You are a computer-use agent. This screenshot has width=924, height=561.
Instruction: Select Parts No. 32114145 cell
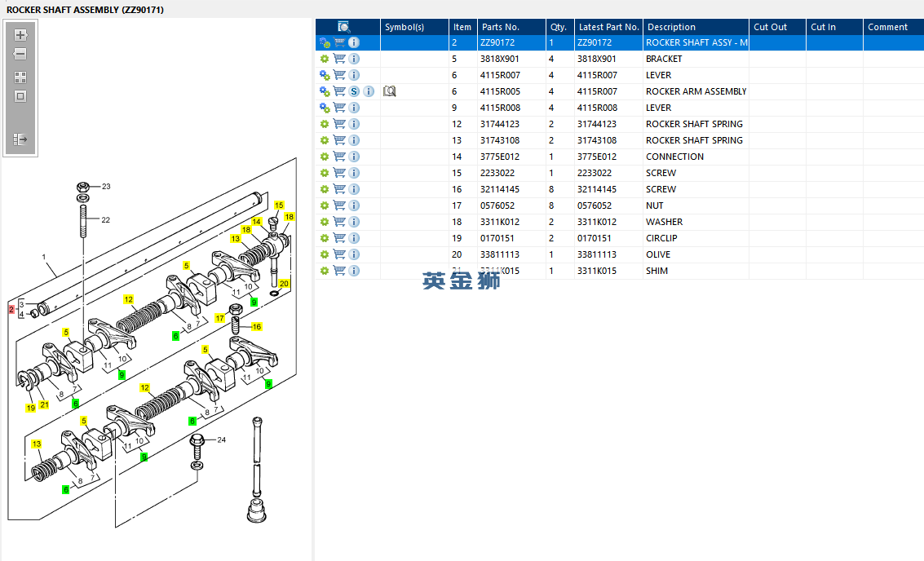[x=511, y=189]
